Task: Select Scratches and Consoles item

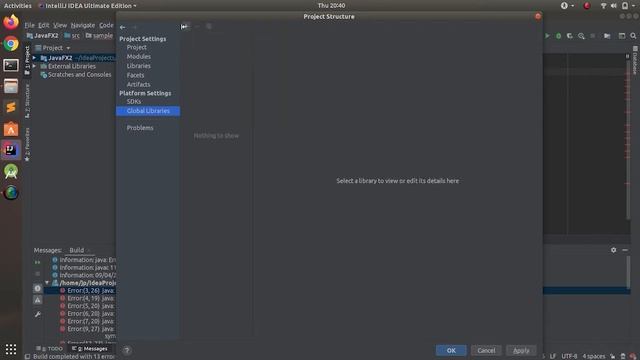Action: point(76,75)
